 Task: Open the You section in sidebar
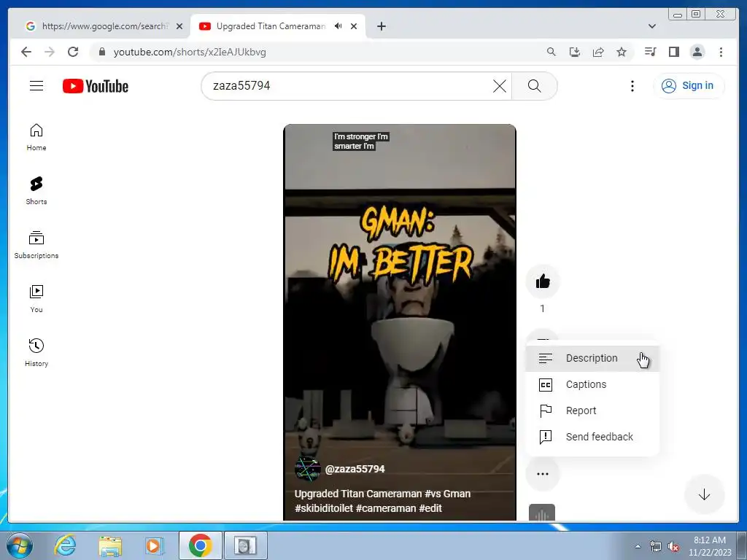36,299
